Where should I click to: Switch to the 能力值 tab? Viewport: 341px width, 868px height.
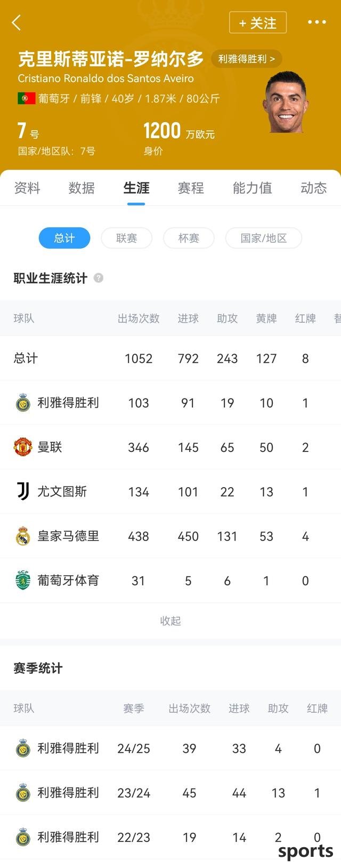tap(252, 188)
